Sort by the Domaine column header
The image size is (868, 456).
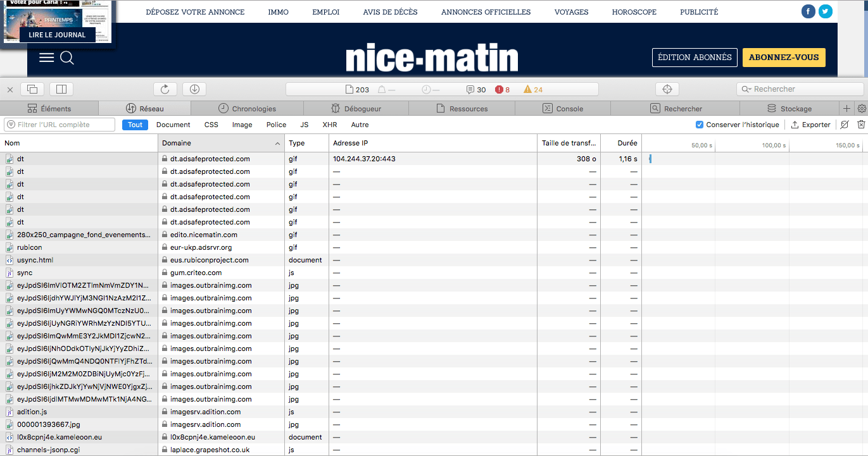(221, 143)
